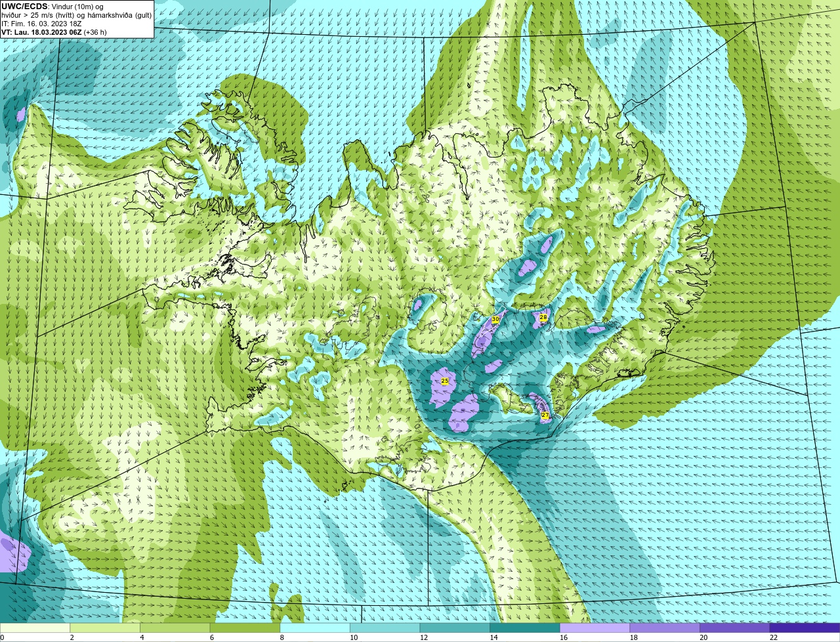Pick the violet 20–22 legend swatch
Screen dimensions: 840x642
click(x=735, y=628)
